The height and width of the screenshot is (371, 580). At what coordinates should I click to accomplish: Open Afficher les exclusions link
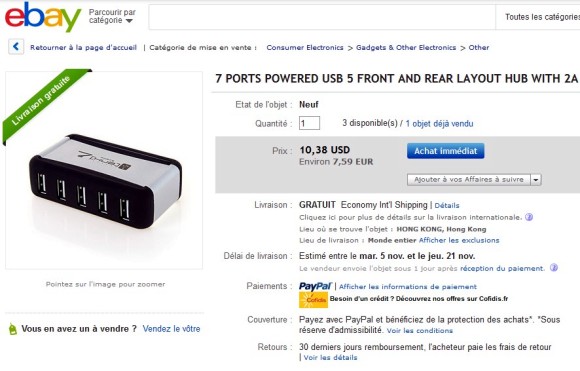459,240
